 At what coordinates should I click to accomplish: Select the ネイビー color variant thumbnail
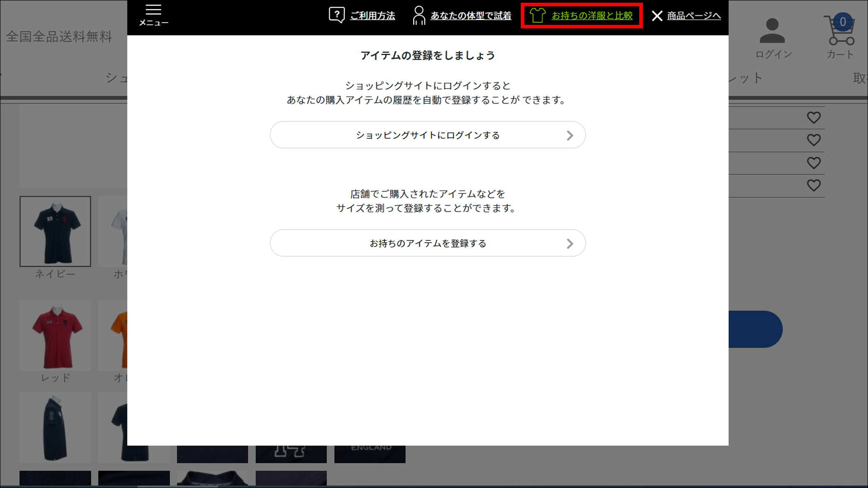coord(55,231)
